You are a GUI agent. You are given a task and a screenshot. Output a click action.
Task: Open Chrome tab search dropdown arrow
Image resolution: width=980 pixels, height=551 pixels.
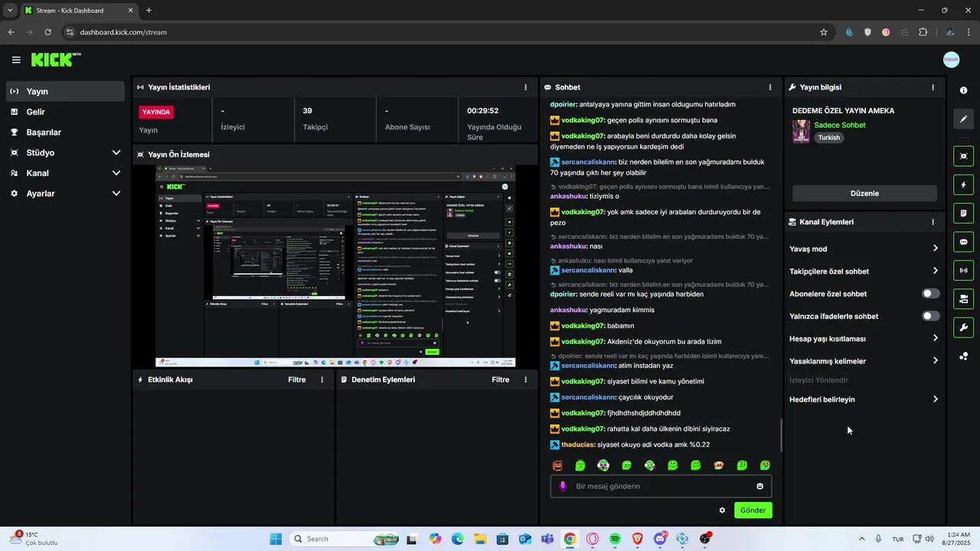[x=10, y=11]
